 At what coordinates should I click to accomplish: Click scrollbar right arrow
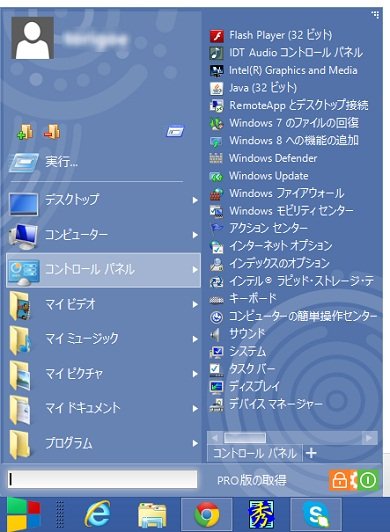coord(369,438)
